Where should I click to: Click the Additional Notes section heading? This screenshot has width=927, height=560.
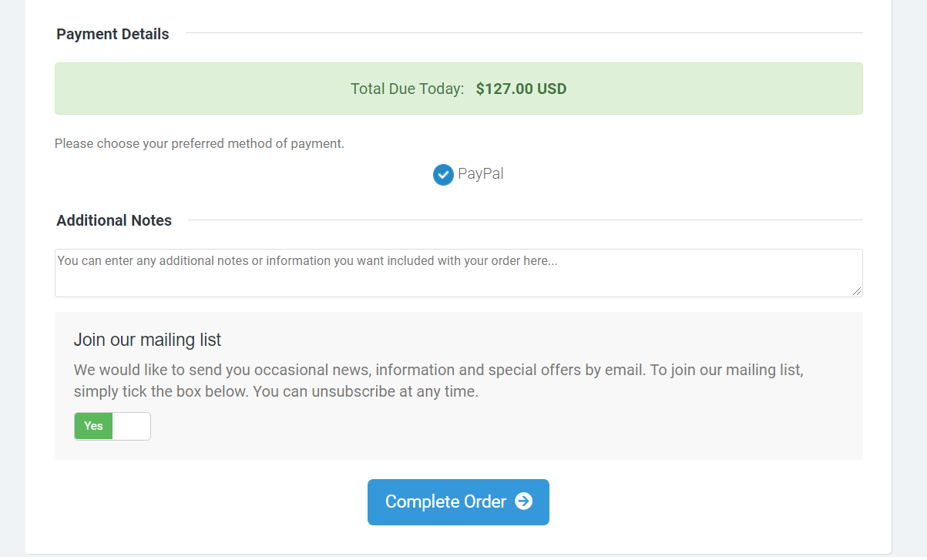pyautogui.click(x=114, y=220)
